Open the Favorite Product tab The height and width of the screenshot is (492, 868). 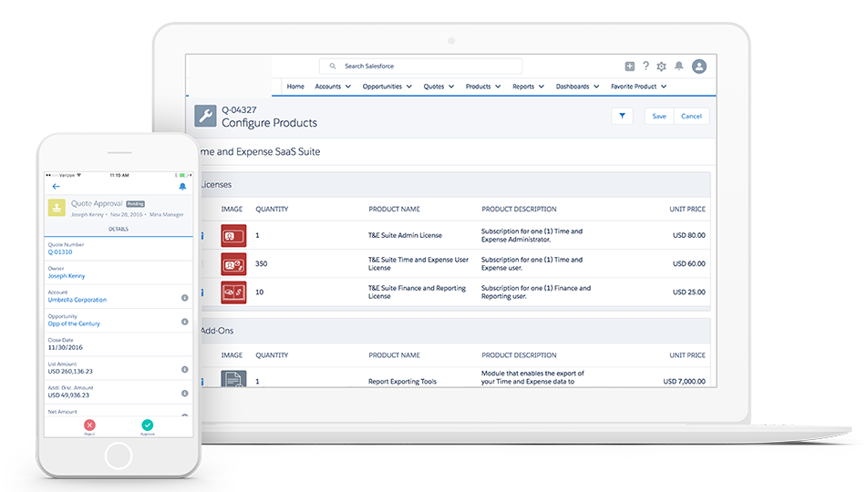tap(634, 87)
